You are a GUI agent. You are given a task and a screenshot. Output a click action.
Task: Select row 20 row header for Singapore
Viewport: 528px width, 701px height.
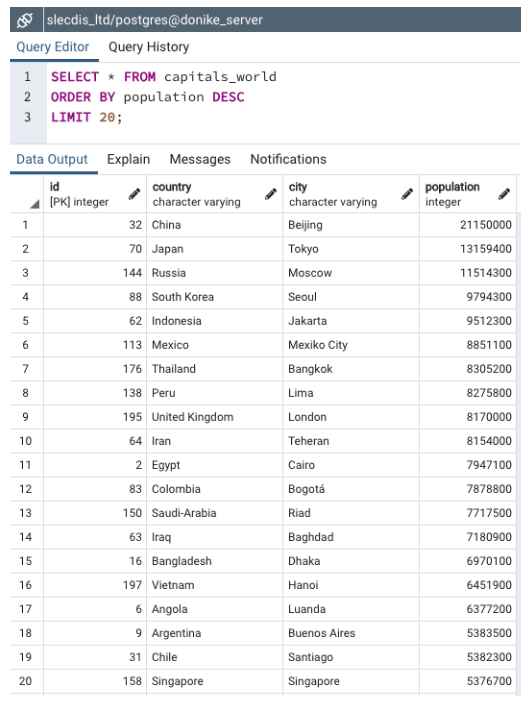click(26, 681)
